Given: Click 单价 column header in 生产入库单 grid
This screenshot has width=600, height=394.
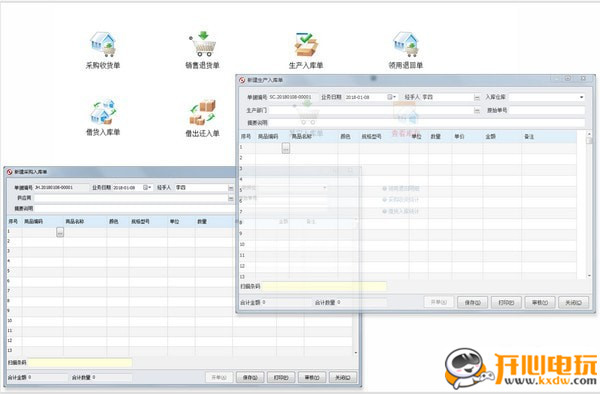Looking at the screenshot, I should (459, 137).
